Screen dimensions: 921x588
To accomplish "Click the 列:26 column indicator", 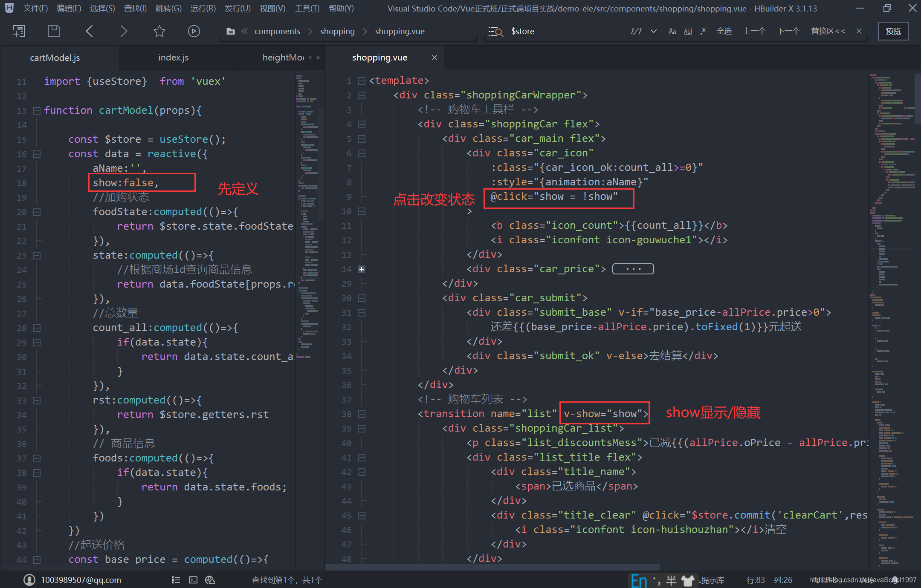I will pos(783,580).
